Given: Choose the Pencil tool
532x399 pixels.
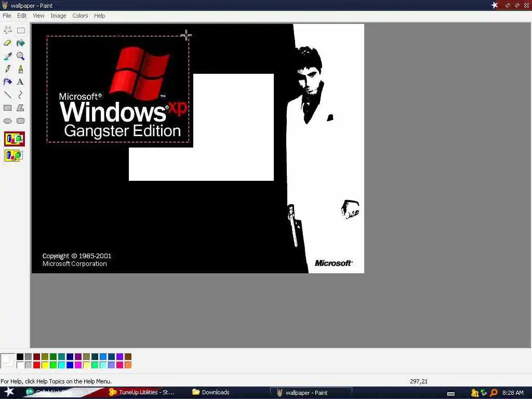Looking at the screenshot, I should [x=7, y=69].
